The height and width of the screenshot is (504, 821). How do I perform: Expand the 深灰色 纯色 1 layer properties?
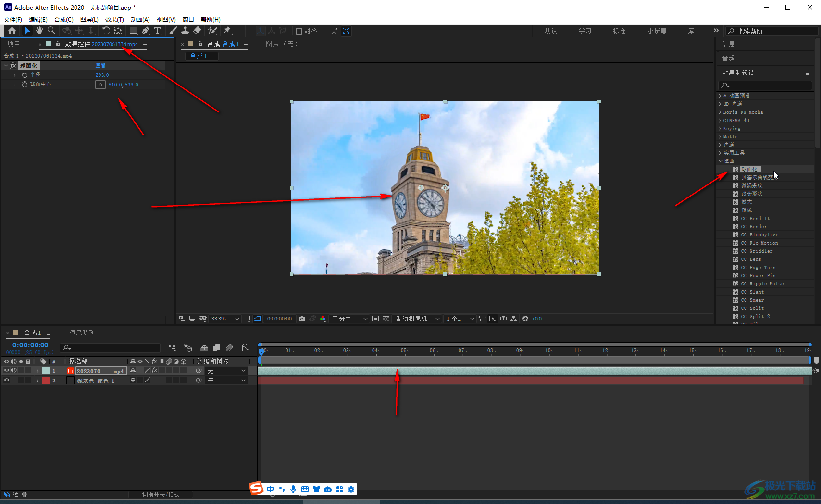coord(37,381)
